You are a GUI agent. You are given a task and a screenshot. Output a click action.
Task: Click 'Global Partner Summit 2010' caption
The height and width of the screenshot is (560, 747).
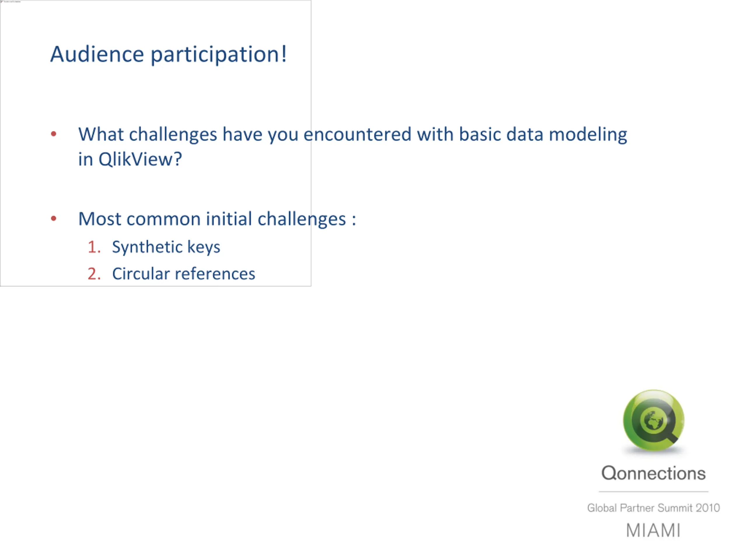pyautogui.click(x=653, y=508)
